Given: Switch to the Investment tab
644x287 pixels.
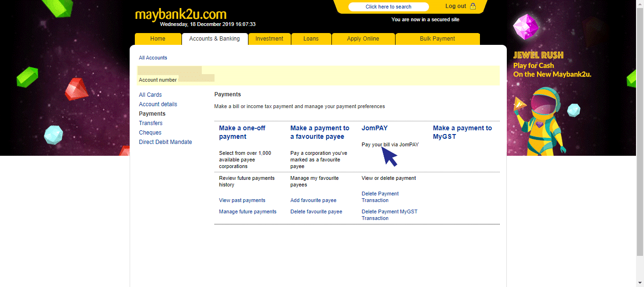Looking at the screenshot, I should pyautogui.click(x=269, y=39).
